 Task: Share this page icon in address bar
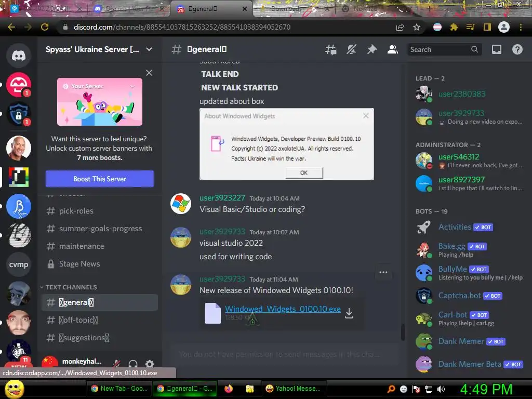tap(400, 27)
